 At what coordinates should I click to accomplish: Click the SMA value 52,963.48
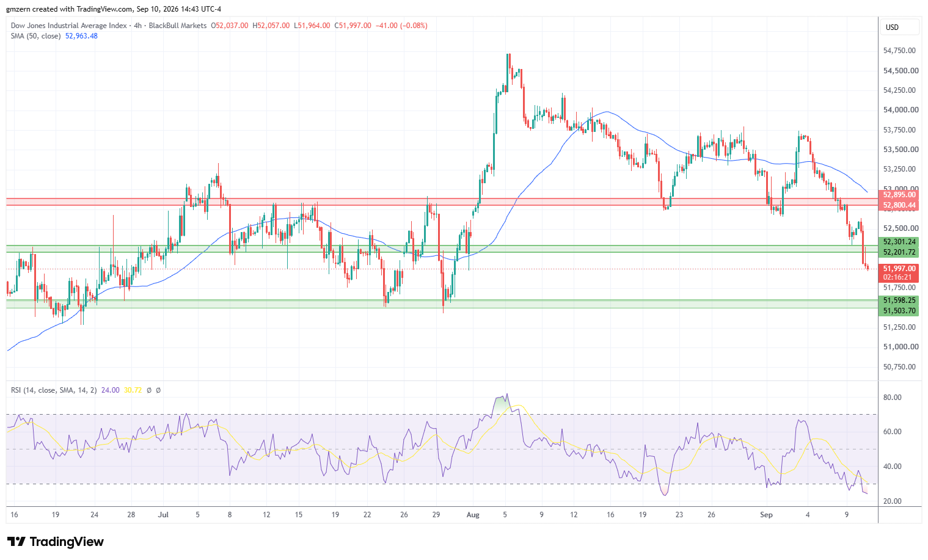tap(81, 36)
